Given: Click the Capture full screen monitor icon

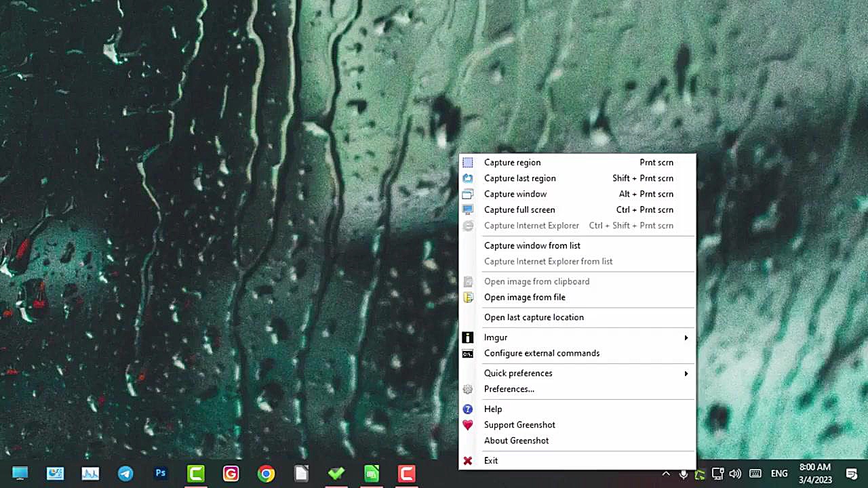Looking at the screenshot, I should click(468, 210).
